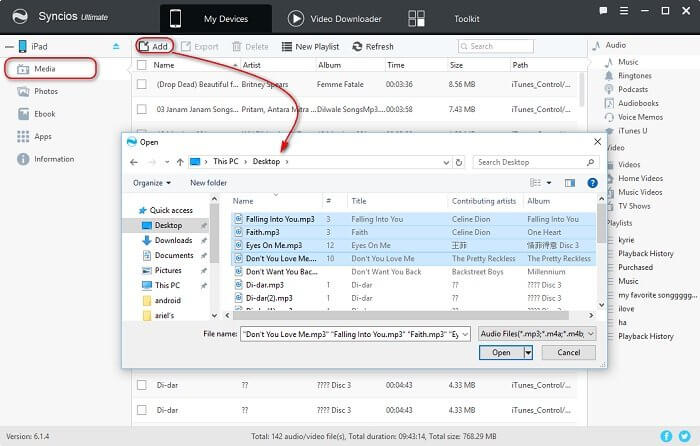Open recent locations dropdown arrow

click(x=167, y=162)
